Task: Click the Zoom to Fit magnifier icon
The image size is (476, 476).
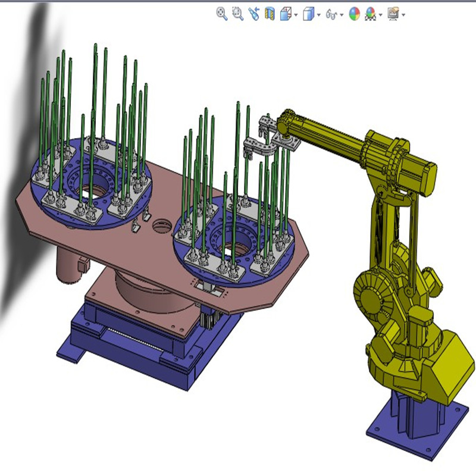Action: click(x=222, y=14)
